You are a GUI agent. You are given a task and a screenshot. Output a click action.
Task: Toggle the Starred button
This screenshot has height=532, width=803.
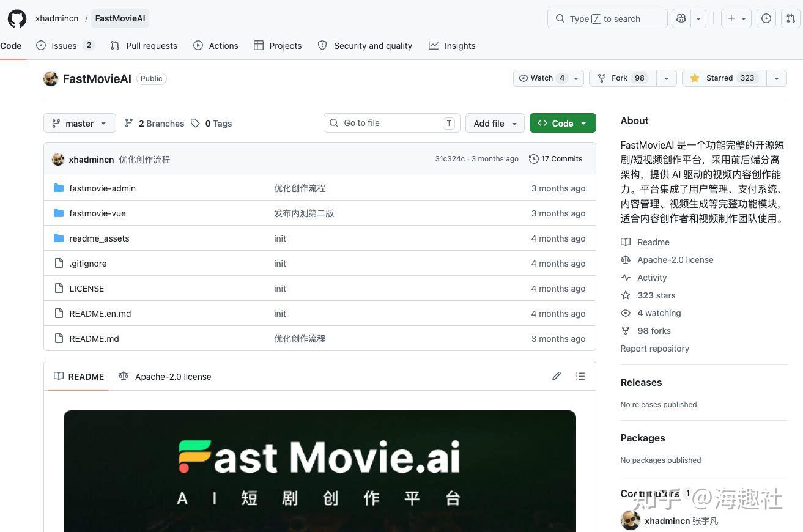click(x=724, y=78)
